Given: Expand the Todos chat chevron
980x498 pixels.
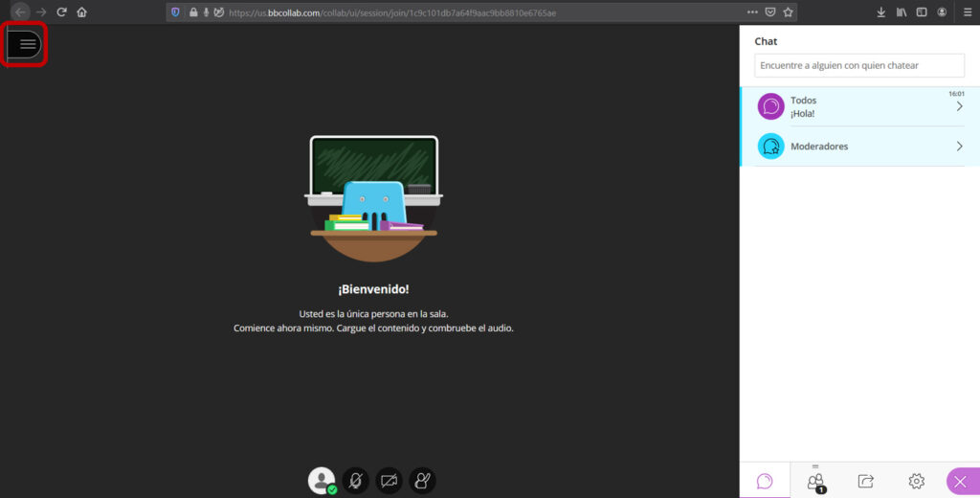Looking at the screenshot, I should click(959, 106).
